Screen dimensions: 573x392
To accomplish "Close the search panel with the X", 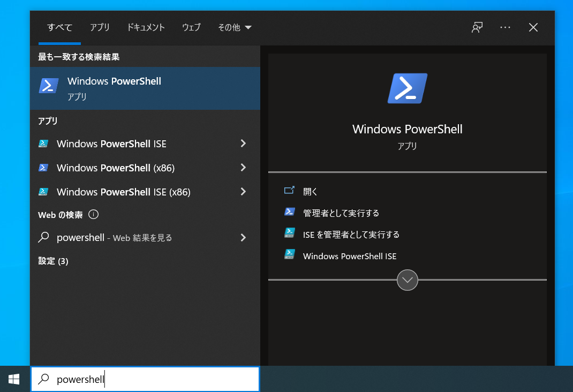I will 533,27.
